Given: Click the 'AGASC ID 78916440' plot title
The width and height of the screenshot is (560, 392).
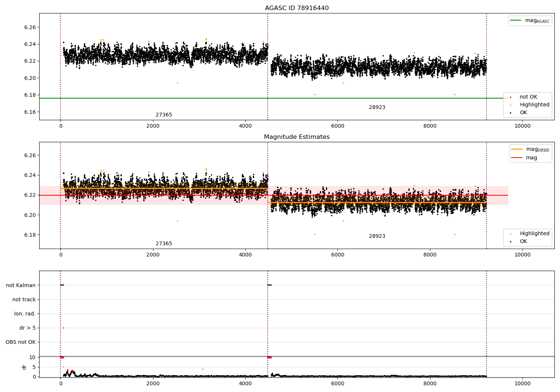Looking at the screenshot, I should [297, 8].
